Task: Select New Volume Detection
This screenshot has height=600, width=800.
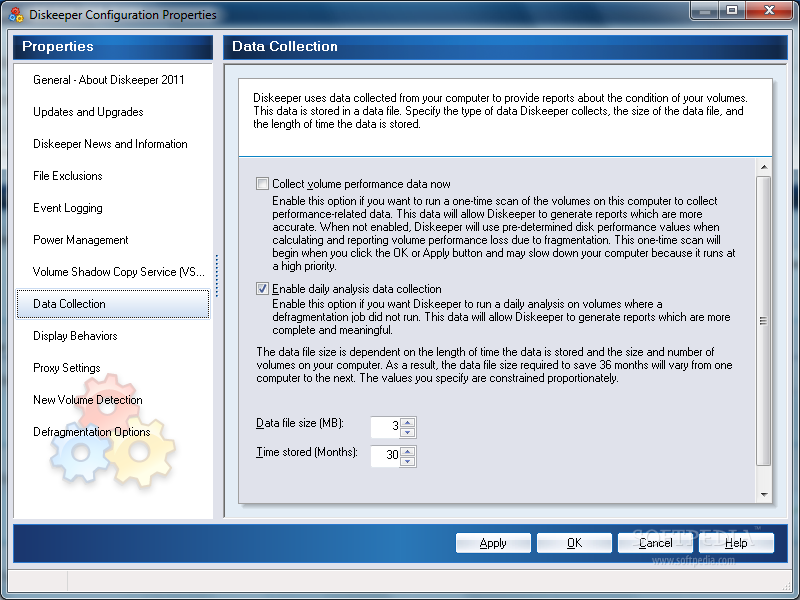Action: click(x=88, y=400)
